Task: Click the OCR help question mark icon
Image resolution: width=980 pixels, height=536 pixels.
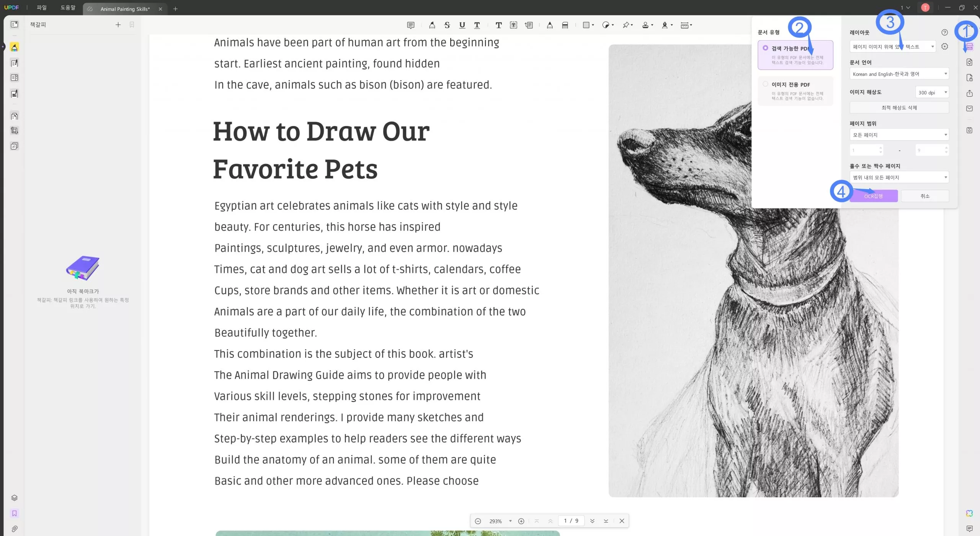Action: [x=944, y=33]
